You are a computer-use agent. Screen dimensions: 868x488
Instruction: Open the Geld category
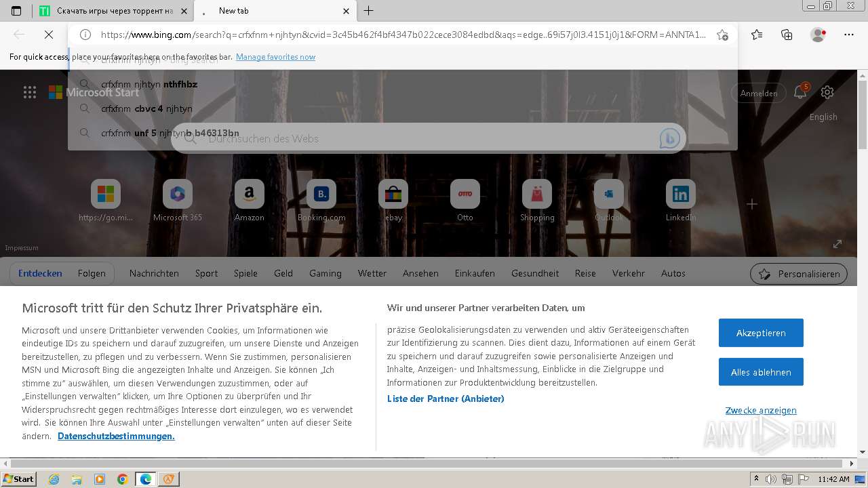tap(283, 273)
